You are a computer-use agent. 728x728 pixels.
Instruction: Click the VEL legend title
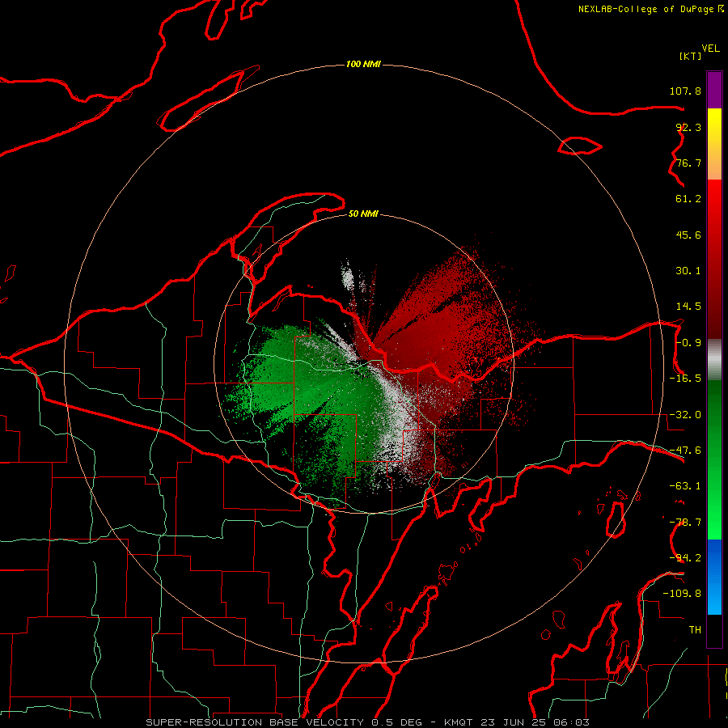point(710,49)
